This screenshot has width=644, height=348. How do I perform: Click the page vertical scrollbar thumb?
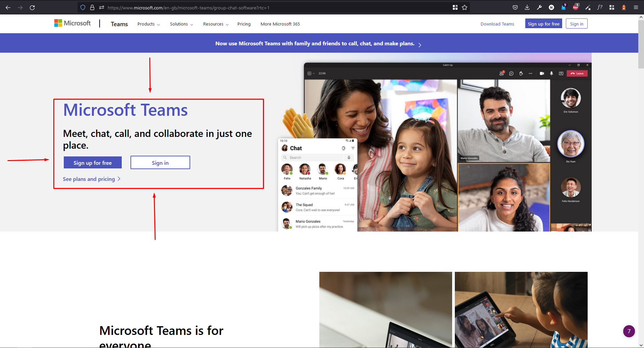(x=641, y=44)
